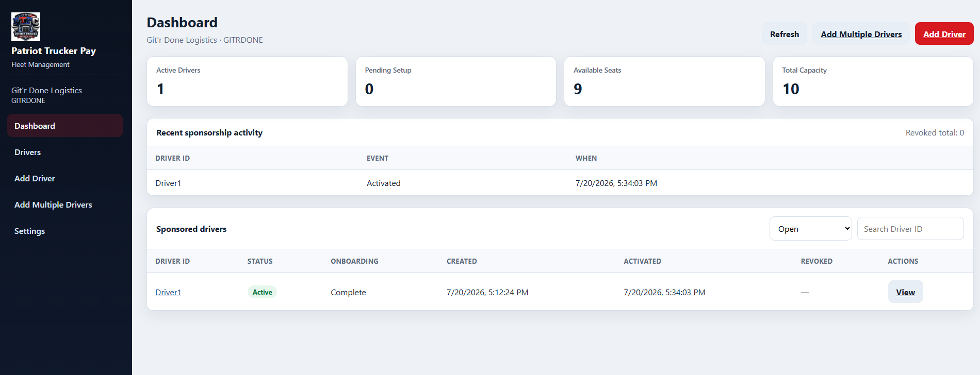Open Settings in the sidebar
980x375 pixels.
pyautogui.click(x=65, y=231)
